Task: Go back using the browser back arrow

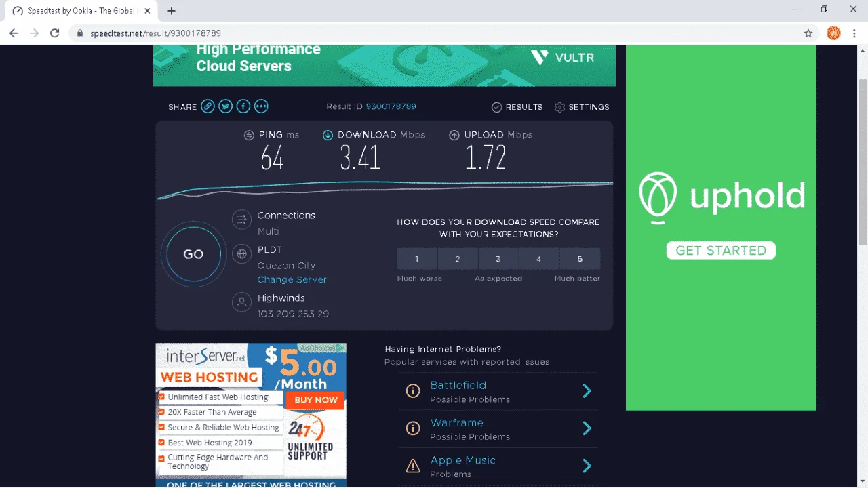Action: click(14, 33)
